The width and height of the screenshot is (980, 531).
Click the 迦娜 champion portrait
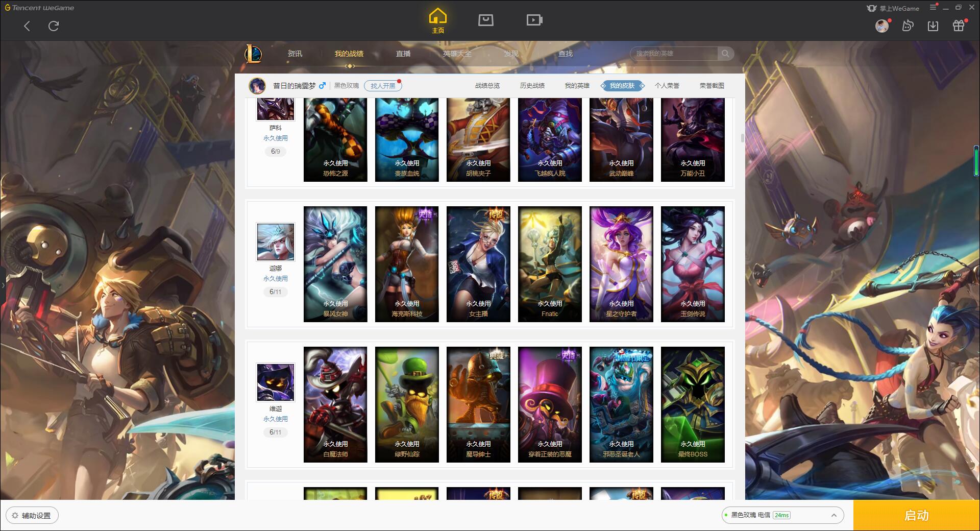(x=276, y=242)
